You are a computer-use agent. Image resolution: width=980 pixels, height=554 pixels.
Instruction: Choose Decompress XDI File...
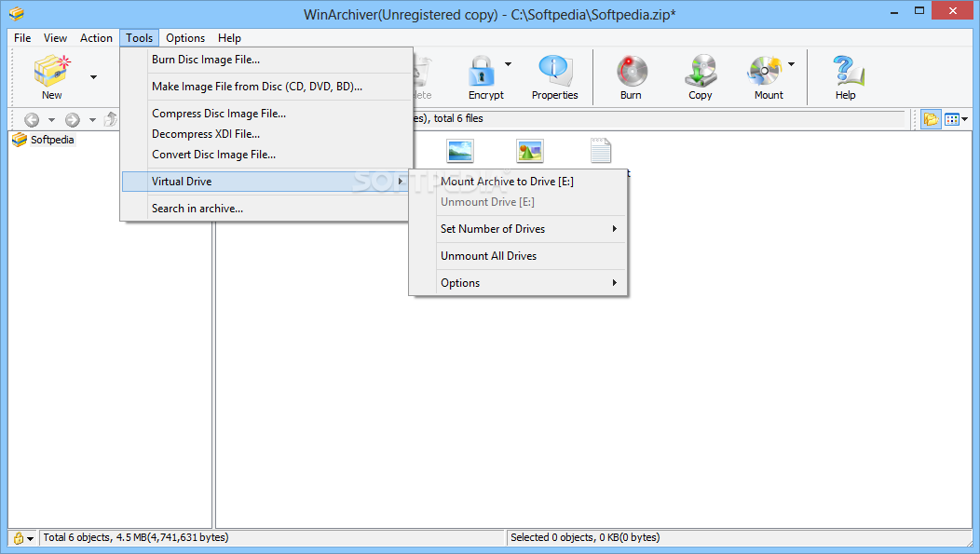pyautogui.click(x=266, y=134)
